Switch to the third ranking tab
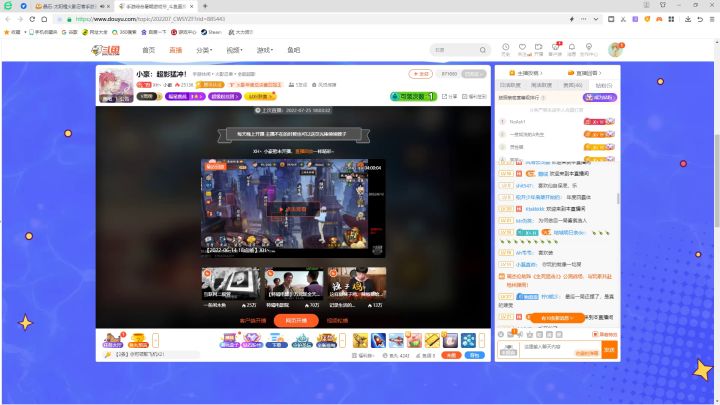 coord(573,85)
